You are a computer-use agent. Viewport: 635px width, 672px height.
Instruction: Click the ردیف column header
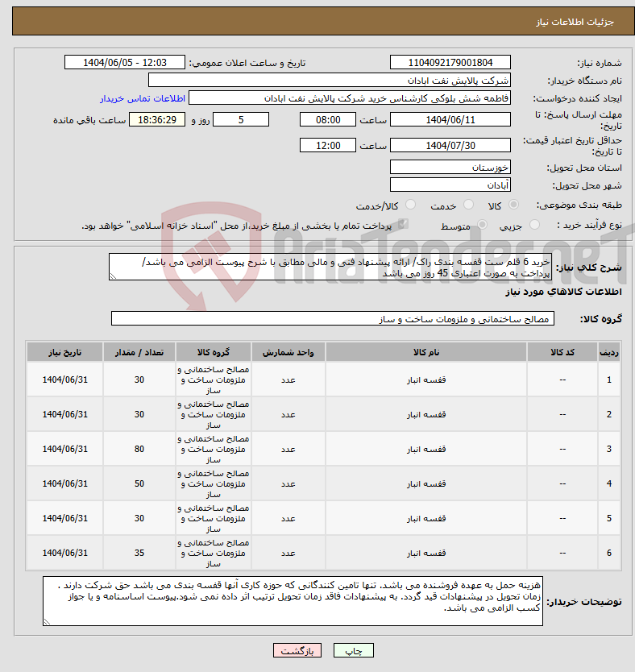coord(609,352)
